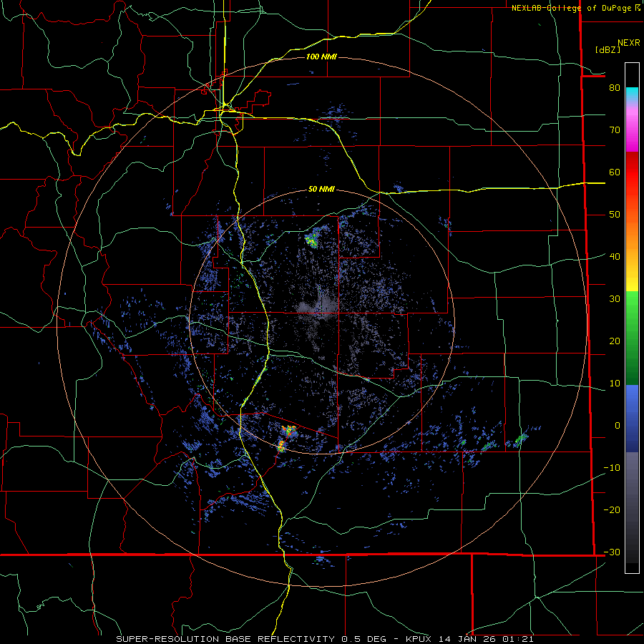
Task: Click the Super-Resolution Base Reflectivity caption
Action: (x=325, y=639)
